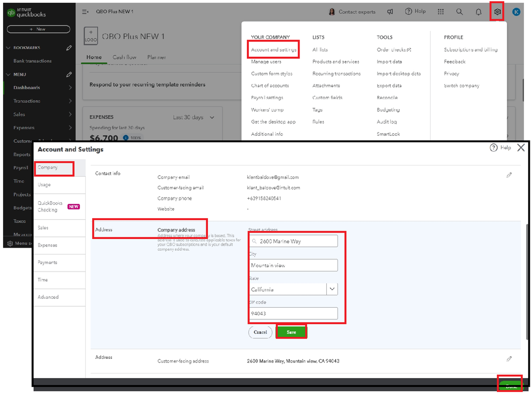Open Reconcile tool
Screen dimensions: 532x394
(387, 97)
